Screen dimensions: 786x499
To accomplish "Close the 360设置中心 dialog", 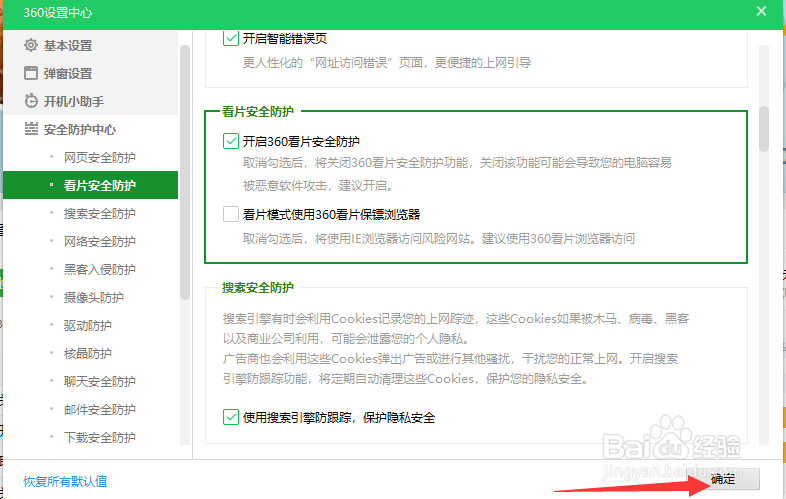I will click(x=761, y=11).
